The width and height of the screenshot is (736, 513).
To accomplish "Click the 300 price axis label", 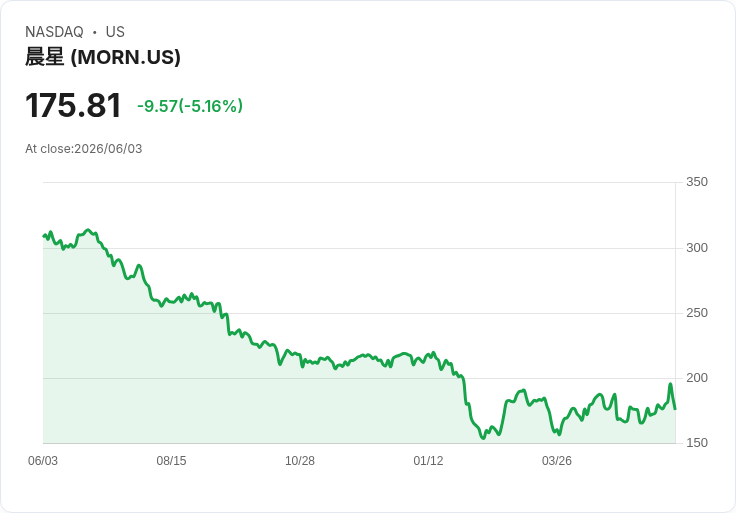I will (x=697, y=248).
